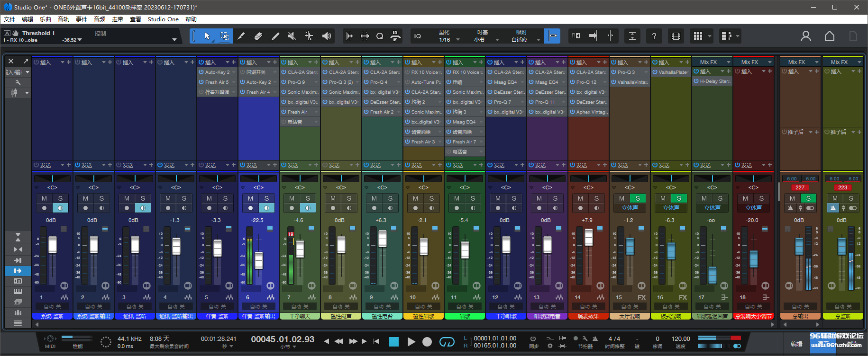Open the 文件 menu
Viewport: 868px width, 356px height.
pos(9,19)
